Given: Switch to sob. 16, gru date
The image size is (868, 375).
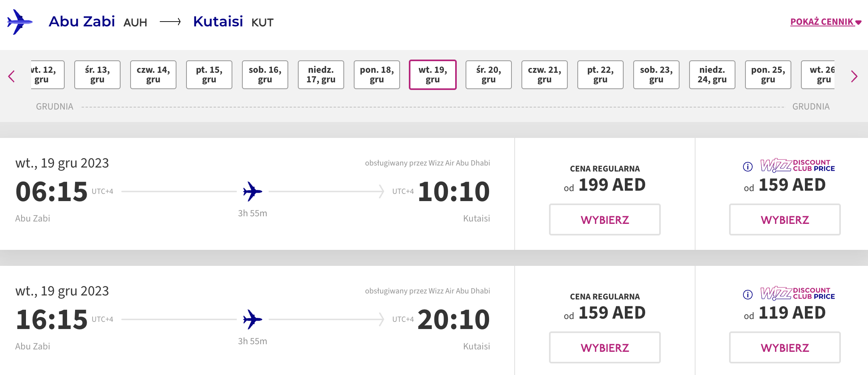Looking at the screenshot, I should click(x=265, y=75).
